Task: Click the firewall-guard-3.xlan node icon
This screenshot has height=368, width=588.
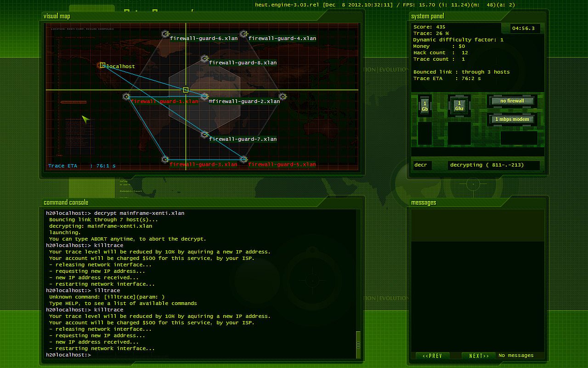Action: coord(165,160)
